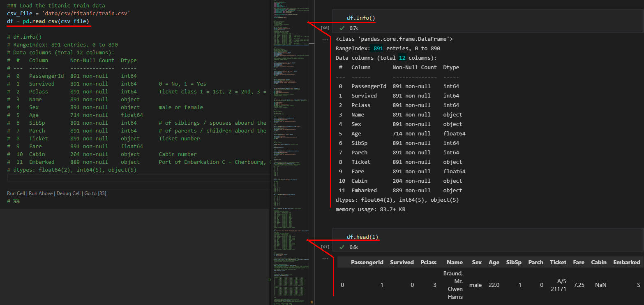
Task: Select the Pclass table column header
Action: (428, 262)
